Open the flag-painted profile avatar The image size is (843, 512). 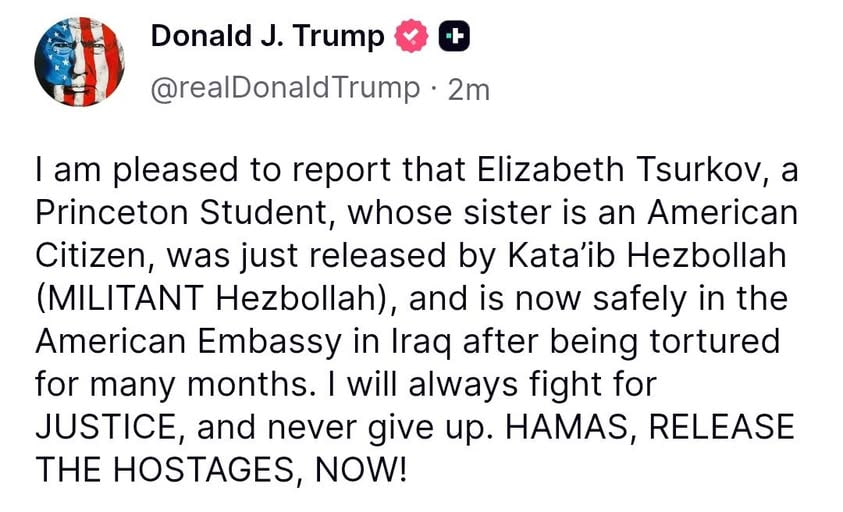pos(80,61)
